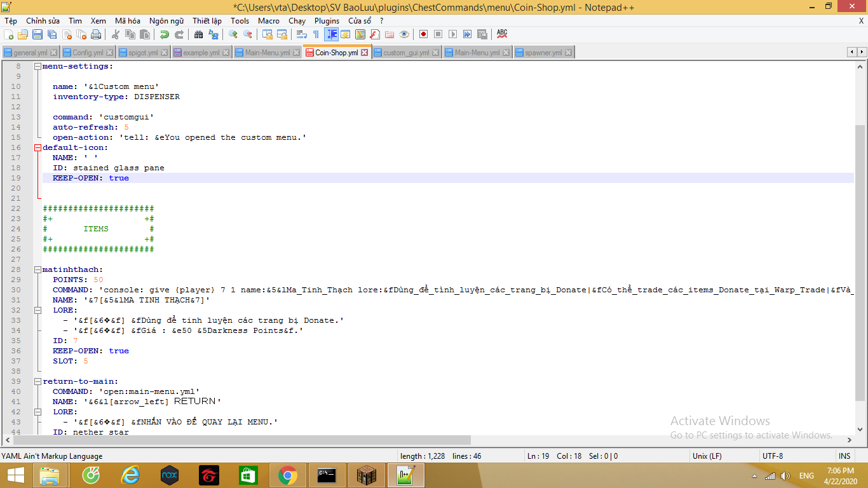Click the Zoom In magnifier icon
The image size is (868, 488).
tap(233, 34)
